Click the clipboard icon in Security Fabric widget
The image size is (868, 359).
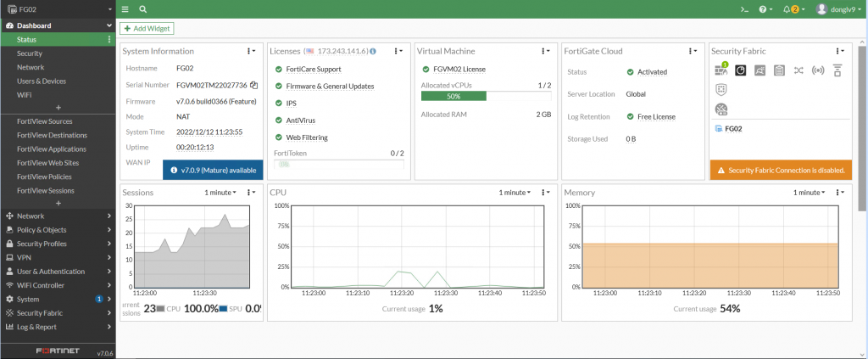(x=779, y=70)
